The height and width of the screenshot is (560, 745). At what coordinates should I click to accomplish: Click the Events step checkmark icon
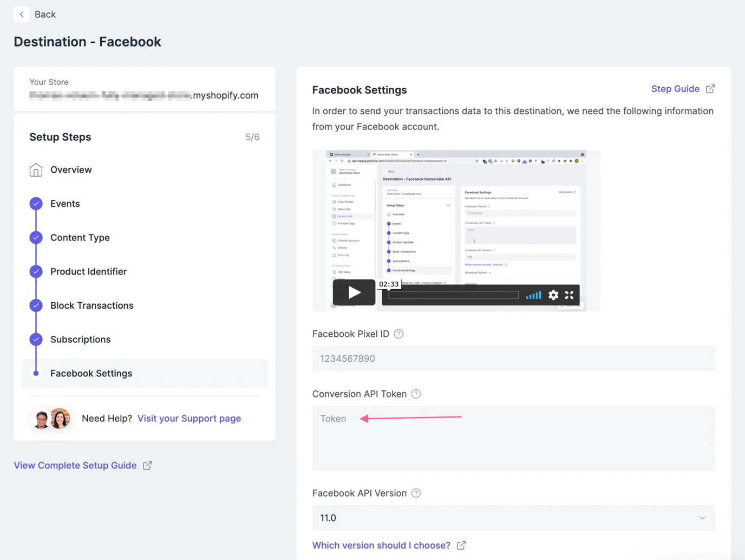click(36, 204)
